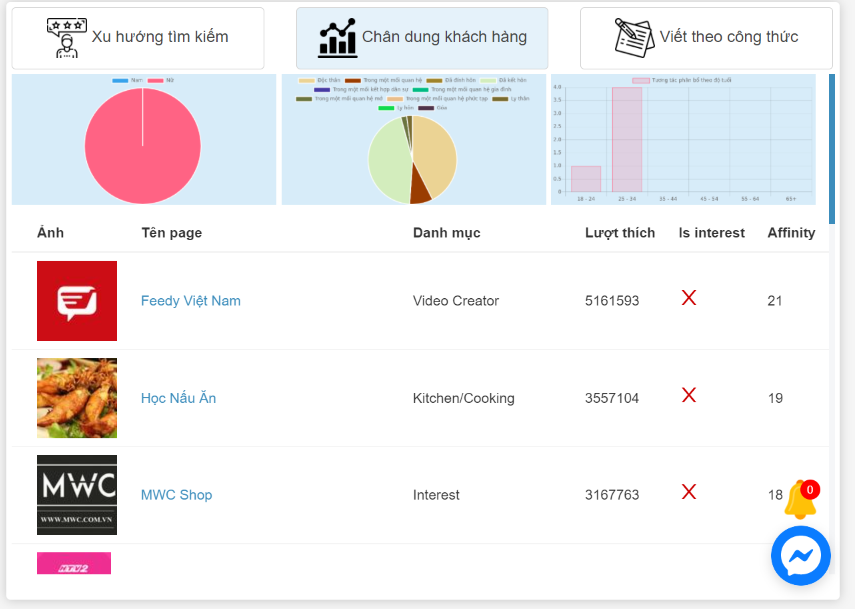Viewport: 855px width, 609px height.
Task: Click the Học Nấu Ăn food thumbnail
Action: click(77, 398)
